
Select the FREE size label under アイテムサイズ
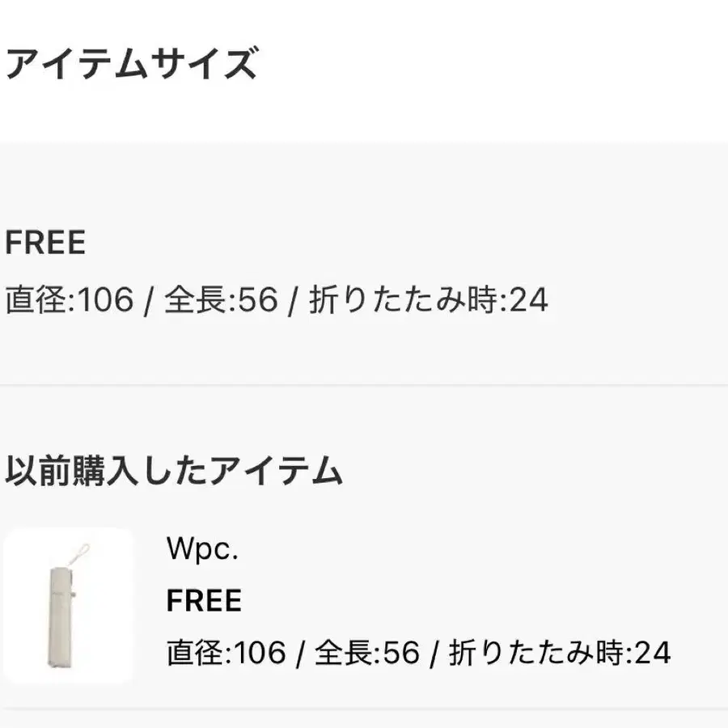45,243
